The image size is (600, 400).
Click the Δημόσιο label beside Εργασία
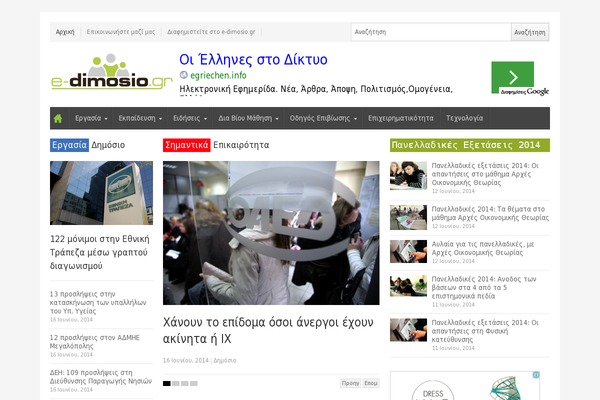[108, 145]
